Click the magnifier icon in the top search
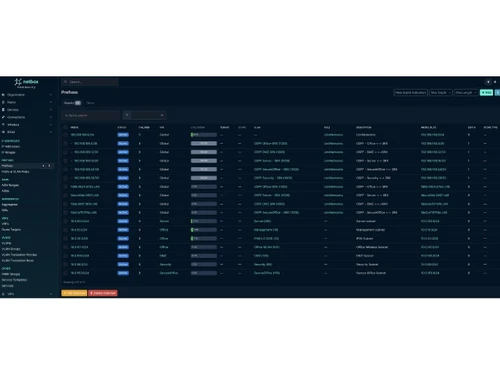Image resolution: width=500 pixels, height=375 pixels. coord(66,82)
